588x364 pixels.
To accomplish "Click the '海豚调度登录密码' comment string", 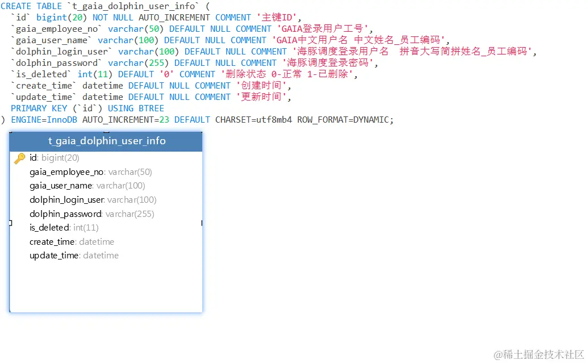I will tap(328, 63).
